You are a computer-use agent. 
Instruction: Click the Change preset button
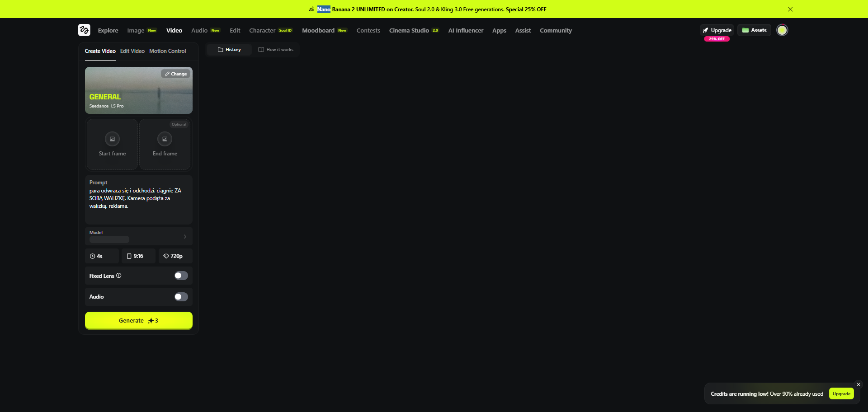(176, 74)
